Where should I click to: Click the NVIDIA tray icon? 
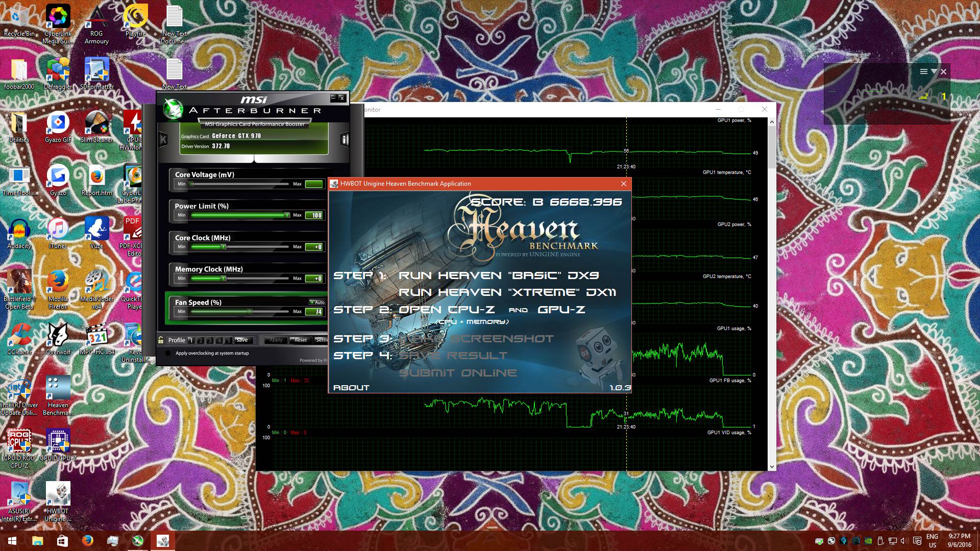click(x=868, y=541)
